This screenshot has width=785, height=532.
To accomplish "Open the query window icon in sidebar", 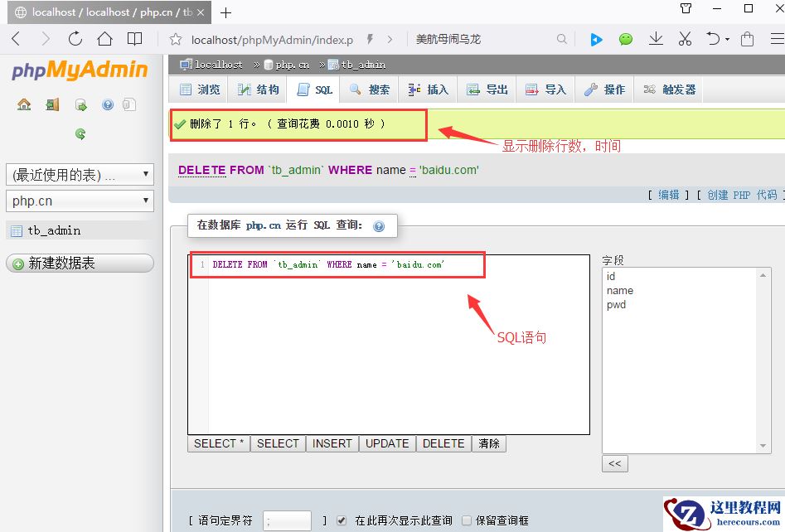I will tap(80, 104).
